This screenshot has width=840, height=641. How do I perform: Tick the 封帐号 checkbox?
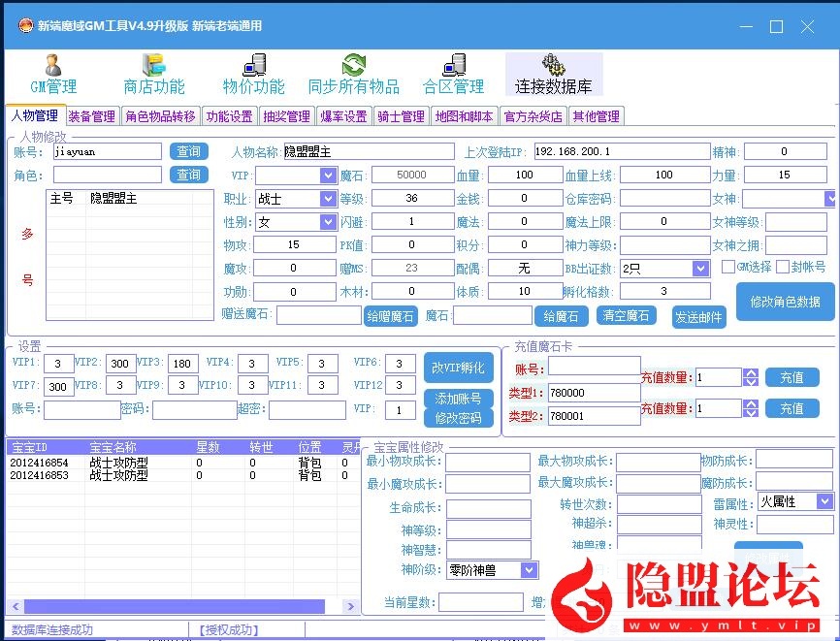pos(783,266)
